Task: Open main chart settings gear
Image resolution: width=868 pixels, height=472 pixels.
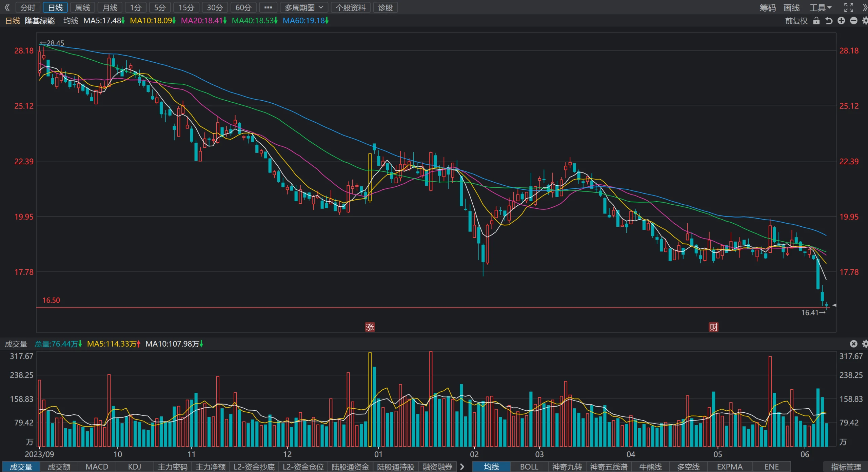Action: (865, 21)
